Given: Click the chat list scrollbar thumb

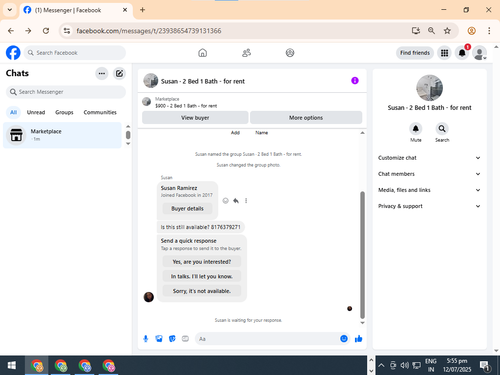Looking at the screenshot, I should [x=128, y=135].
